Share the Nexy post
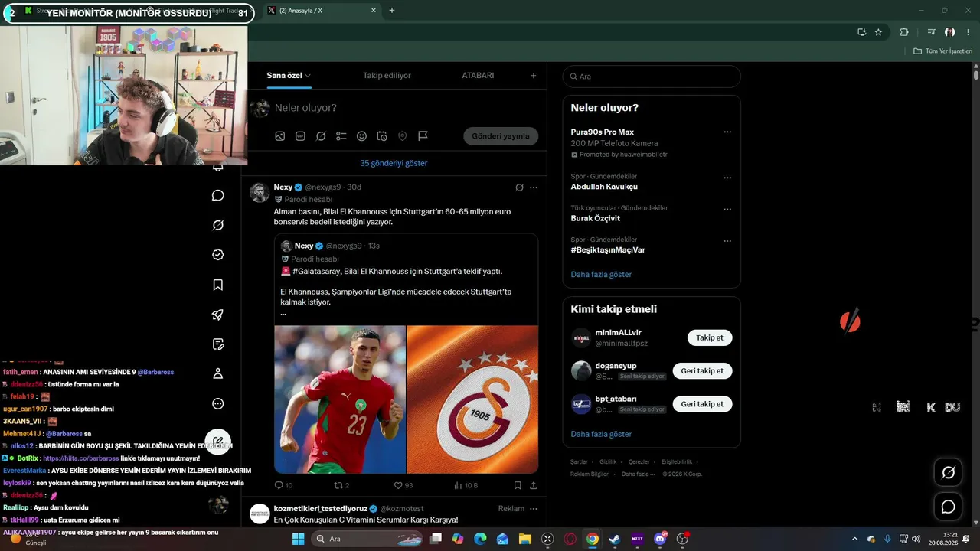This screenshot has width=980, height=551. point(534,485)
